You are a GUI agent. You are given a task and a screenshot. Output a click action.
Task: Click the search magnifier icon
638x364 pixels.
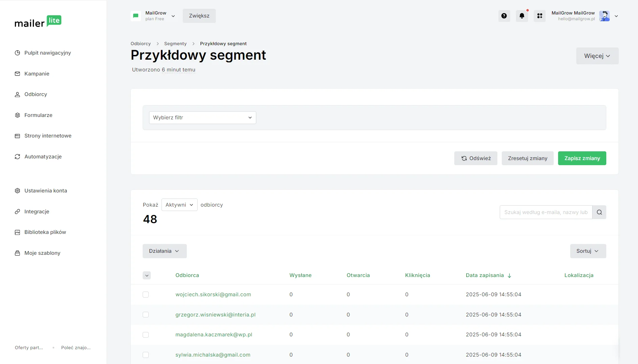pos(599,212)
